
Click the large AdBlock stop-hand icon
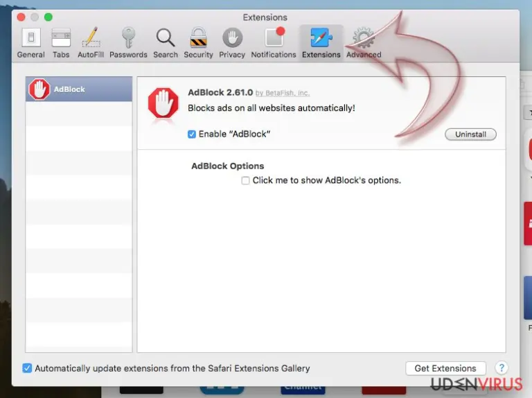[x=163, y=103]
